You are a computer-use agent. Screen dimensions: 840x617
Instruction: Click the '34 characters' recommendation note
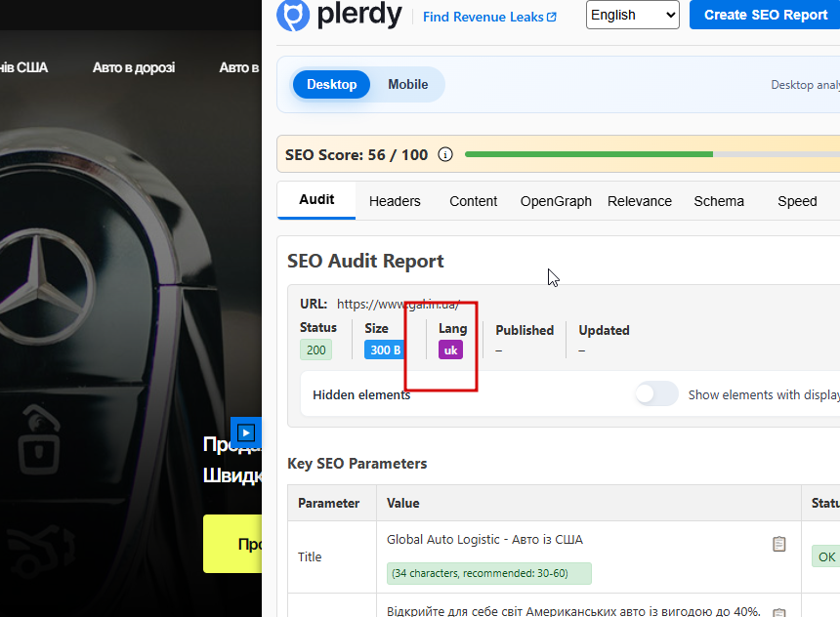click(488, 574)
